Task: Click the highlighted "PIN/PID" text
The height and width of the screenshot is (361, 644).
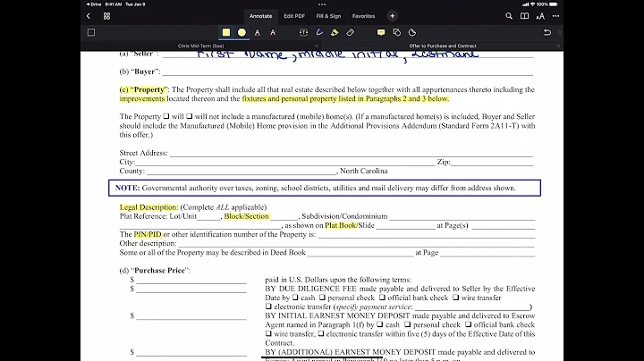Action: (x=148, y=234)
